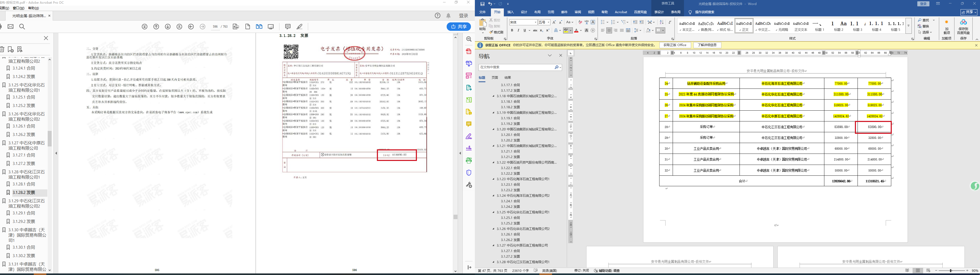Viewport: 980px width, 275px height.
Task: Open Acrobat notifications bell
Action: [449, 16]
